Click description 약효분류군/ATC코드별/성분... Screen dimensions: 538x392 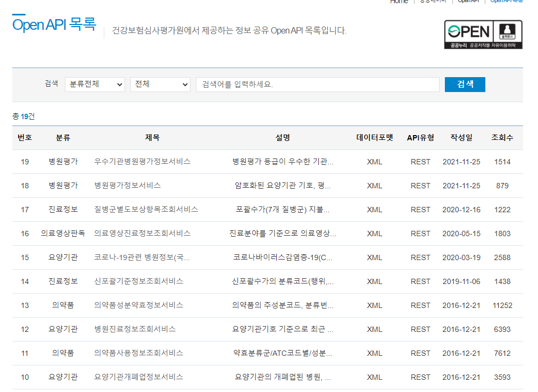[283, 353]
